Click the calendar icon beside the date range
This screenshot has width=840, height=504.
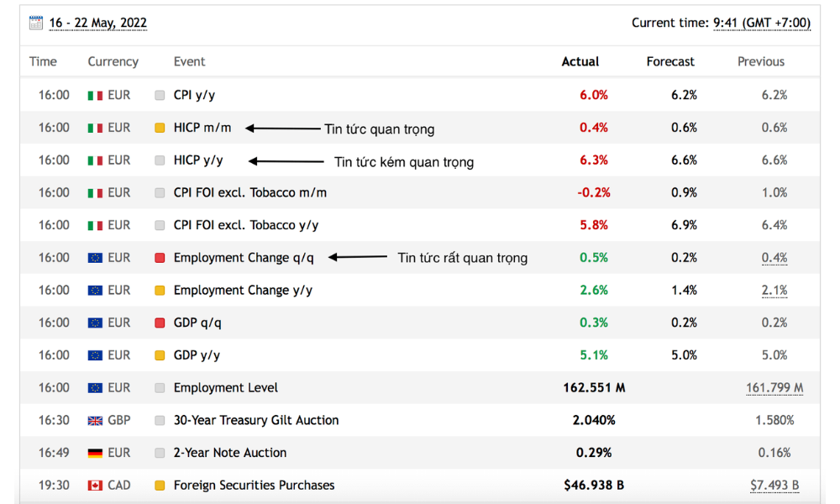pos(35,23)
